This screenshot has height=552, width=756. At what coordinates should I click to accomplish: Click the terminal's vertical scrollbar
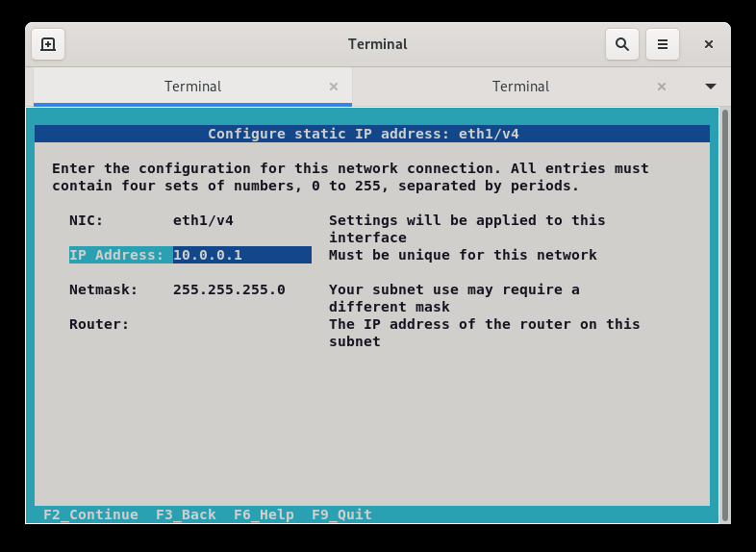coord(725,314)
